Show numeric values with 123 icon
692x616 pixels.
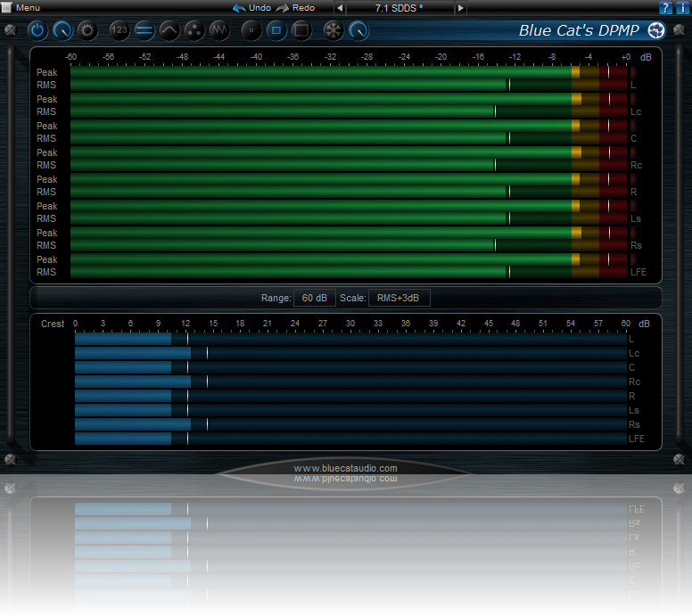click(x=120, y=30)
